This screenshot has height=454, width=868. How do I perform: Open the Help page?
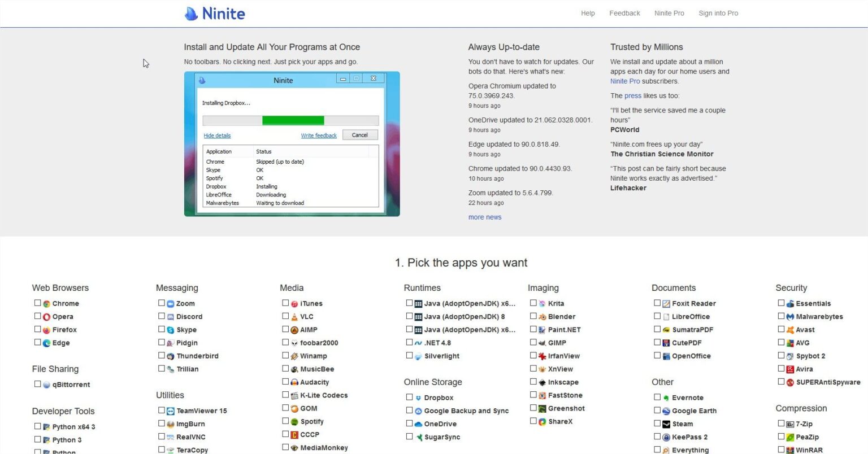[x=588, y=13]
